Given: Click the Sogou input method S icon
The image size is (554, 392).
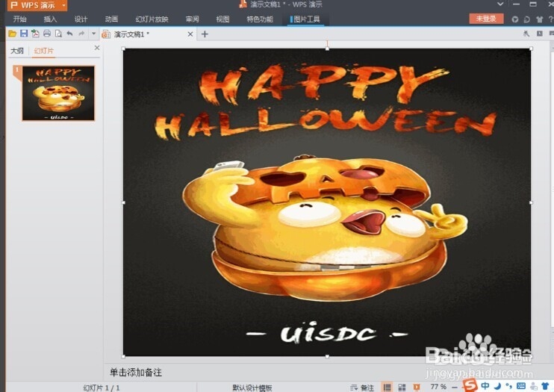Looking at the screenshot, I should click(470, 385).
